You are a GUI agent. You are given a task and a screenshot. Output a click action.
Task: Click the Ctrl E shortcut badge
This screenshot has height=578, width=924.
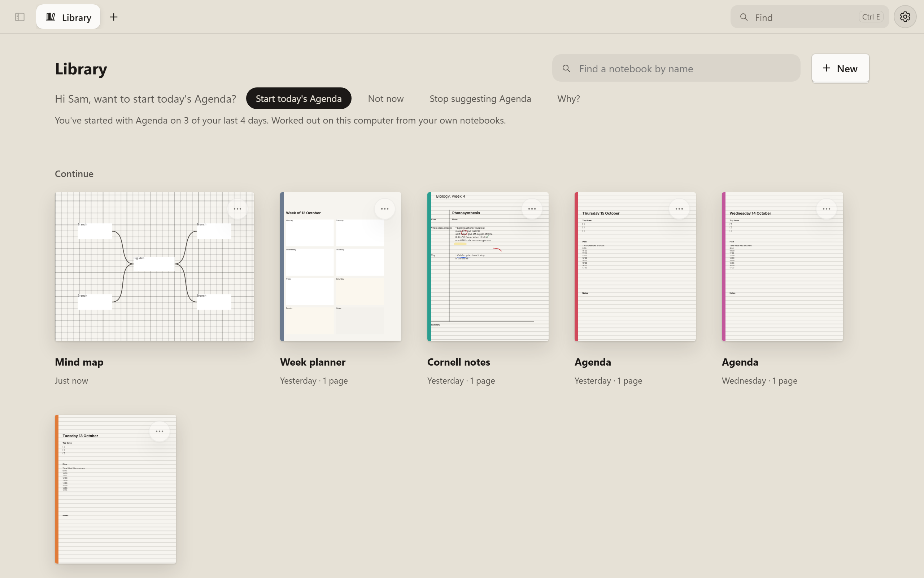(871, 17)
